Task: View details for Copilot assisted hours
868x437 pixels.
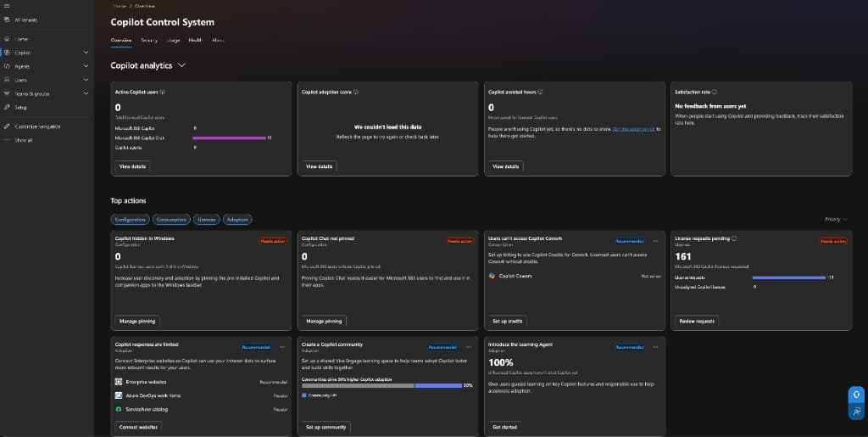Action: coord(505,166)
